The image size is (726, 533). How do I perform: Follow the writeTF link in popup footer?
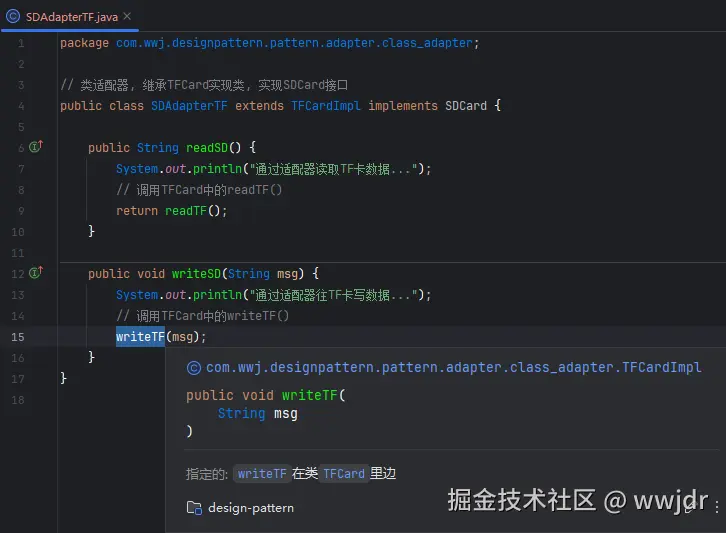[x=262, y=474]
